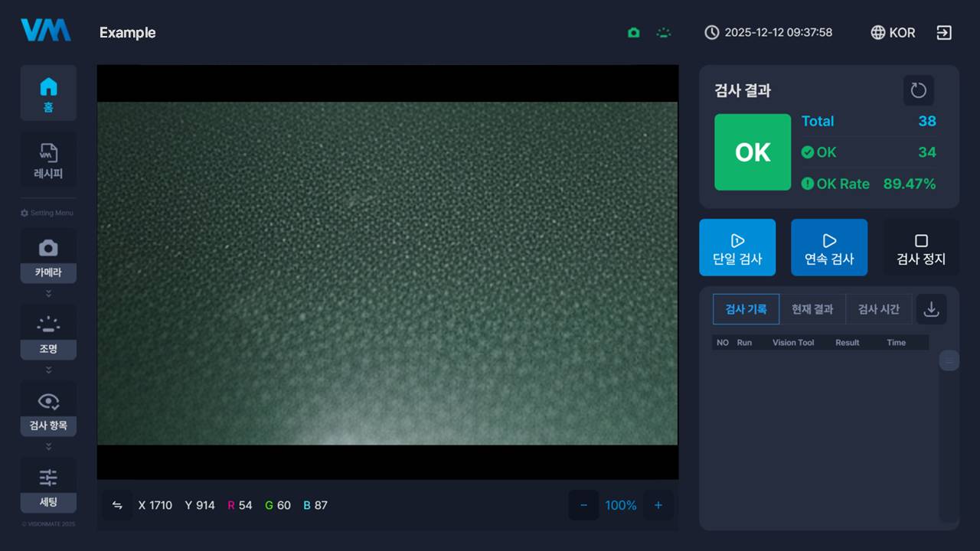Click the plus button to zoom in
Image resolution: width=980 pixels, height=551 pixels.
(x=658, y=505)
